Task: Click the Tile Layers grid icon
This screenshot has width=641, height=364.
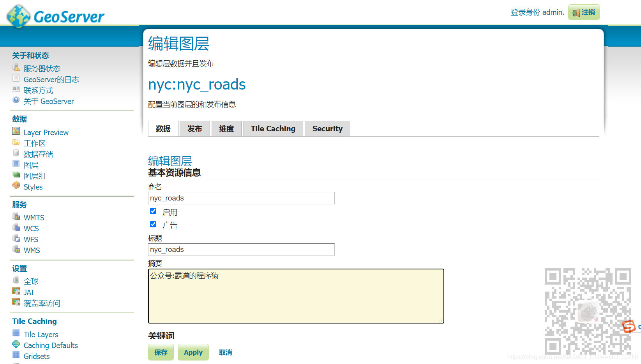Action: 16,333
